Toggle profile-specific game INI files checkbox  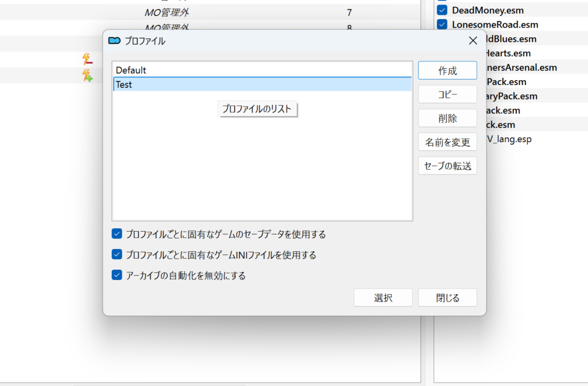tap(117, 255)
